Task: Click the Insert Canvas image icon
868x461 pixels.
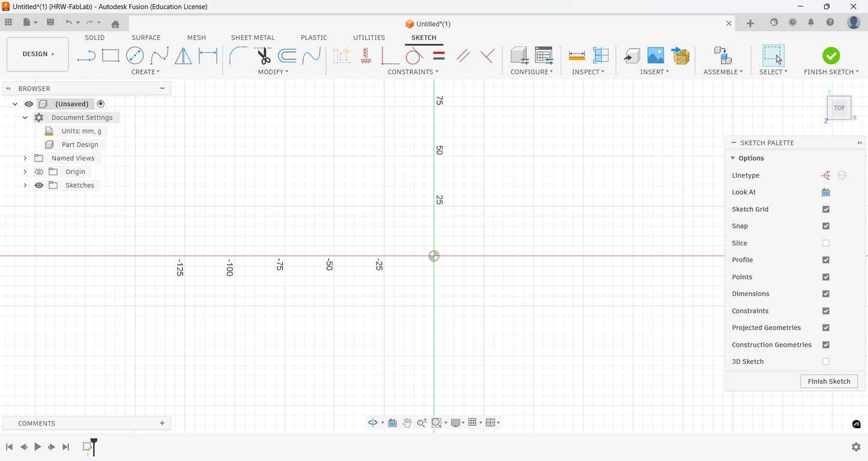Action: [656, 56]
